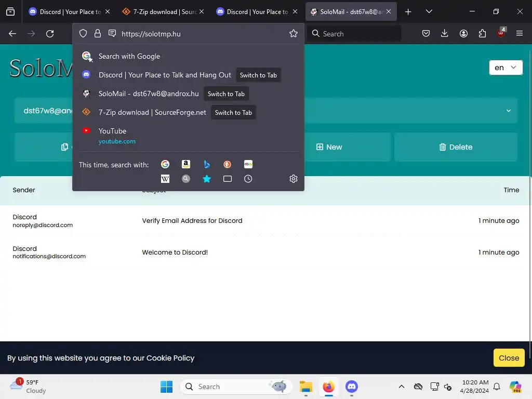Screen dimensions: 532x399
Task: Open search settings gear in dropdown
Action: [x=294, y=179]
